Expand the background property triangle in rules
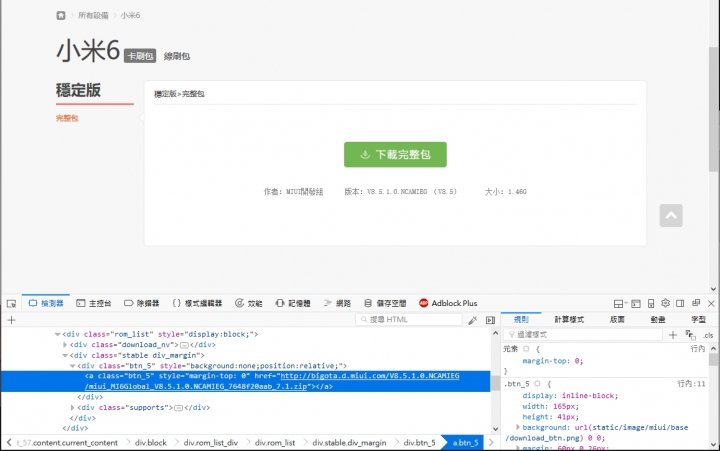720x451 pixels. [518, 427]
